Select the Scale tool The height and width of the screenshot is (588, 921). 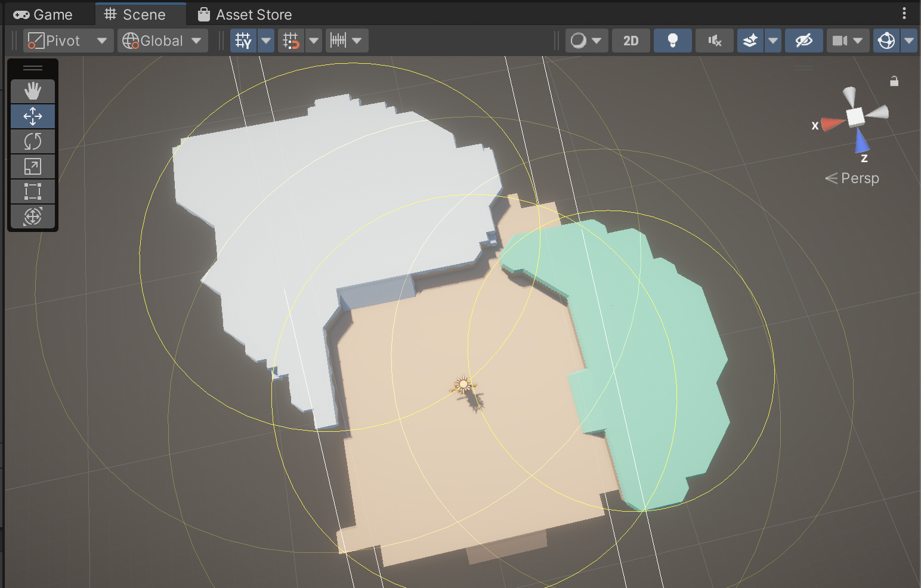33,166
